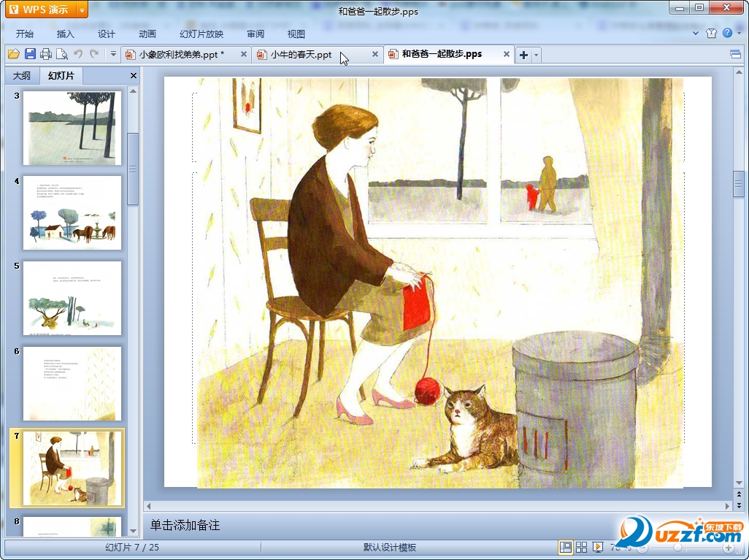The height and width of the screenshot is (560, 749).
Task: Open the 开始 menu tab
Action: pos(24,34)
